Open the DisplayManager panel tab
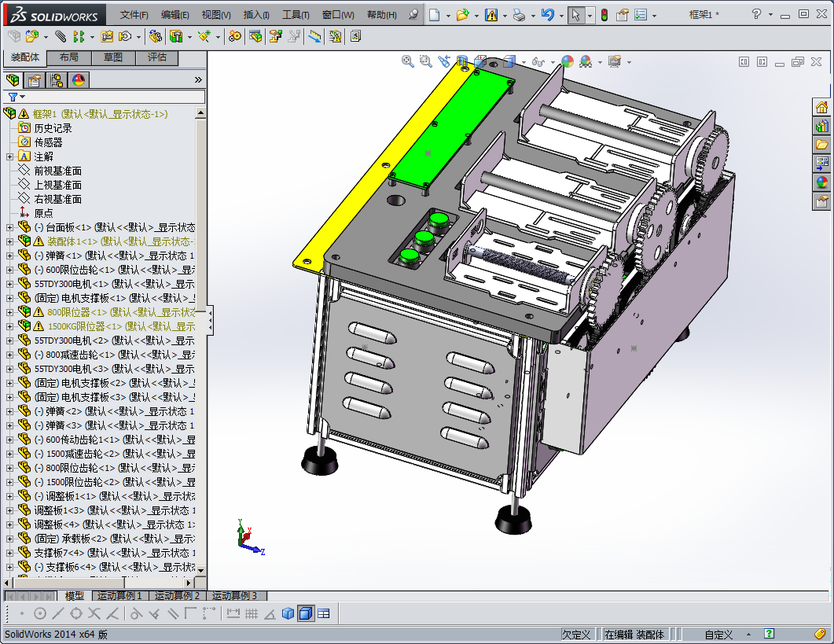834x644 pixels. (78, 80)
